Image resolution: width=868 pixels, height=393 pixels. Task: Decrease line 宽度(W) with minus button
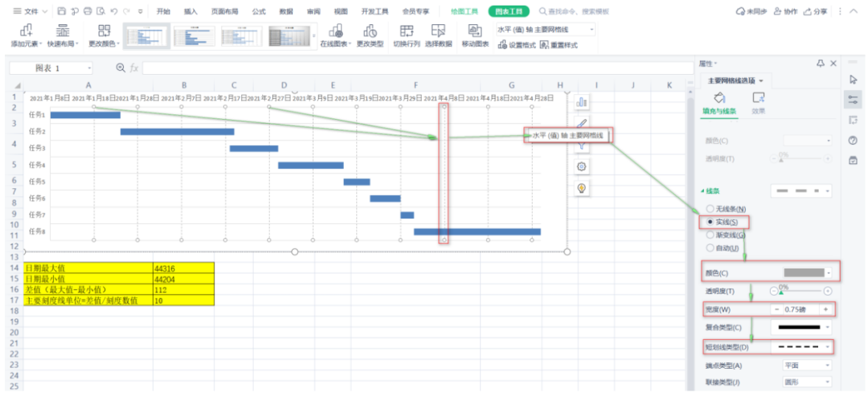click(776, 309)
